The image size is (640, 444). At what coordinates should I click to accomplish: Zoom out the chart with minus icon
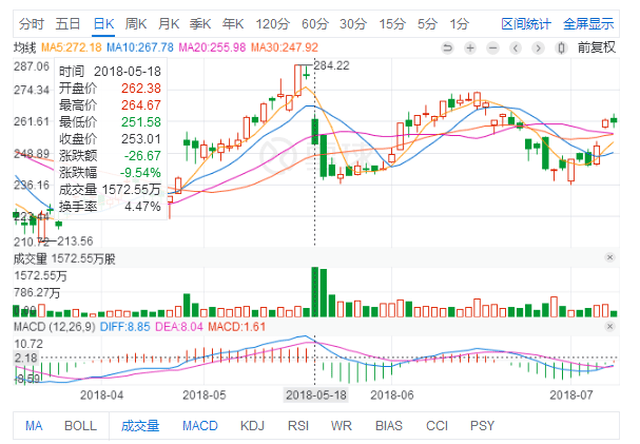pyautogui.click(x=493, y=48)
